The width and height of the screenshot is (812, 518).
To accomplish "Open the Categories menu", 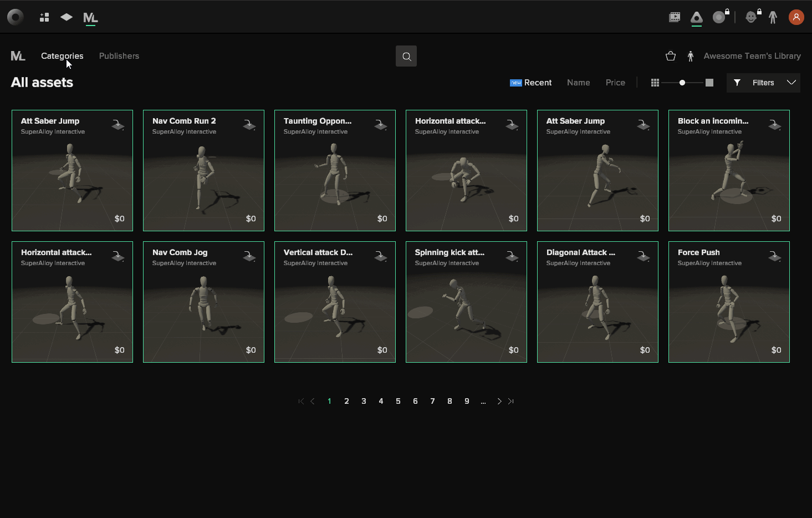I will tap(62, 55).
